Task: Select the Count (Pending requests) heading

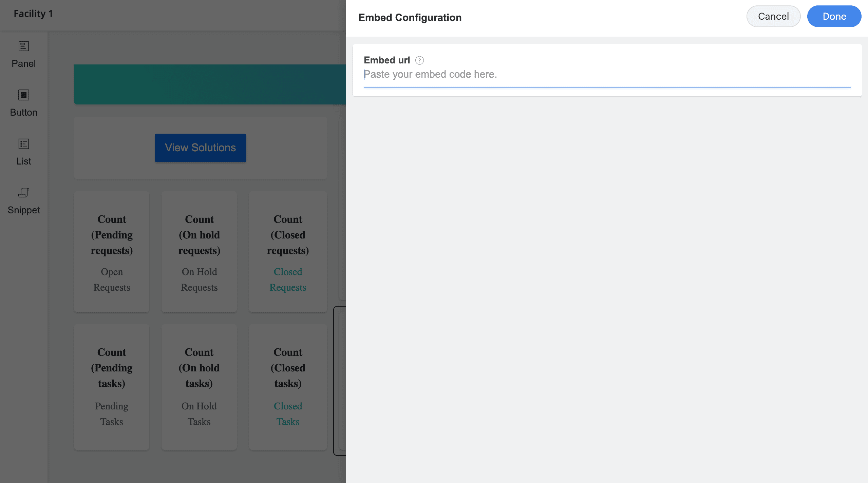Action: point(112,235)
